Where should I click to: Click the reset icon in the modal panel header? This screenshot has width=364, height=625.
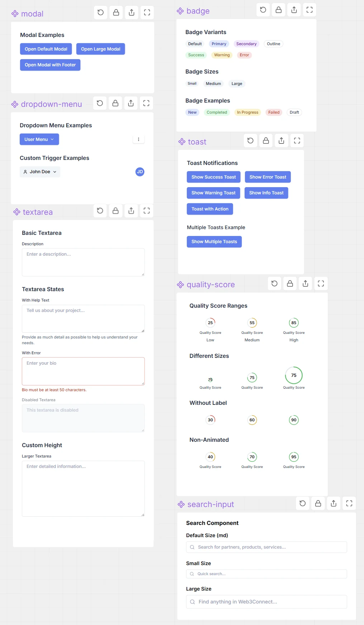click(x=101, y=13)
